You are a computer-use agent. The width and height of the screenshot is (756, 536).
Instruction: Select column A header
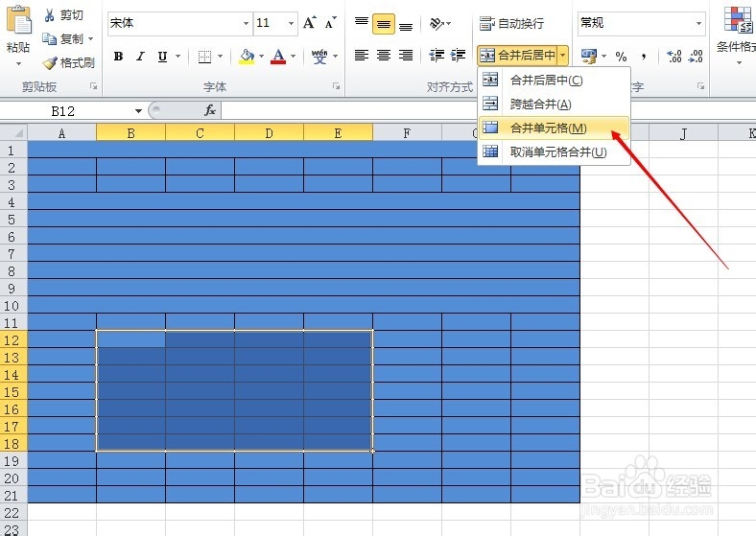pos(61,132)
